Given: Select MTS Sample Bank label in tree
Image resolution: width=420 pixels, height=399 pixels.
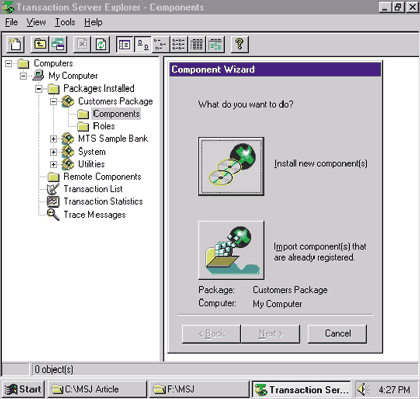Looking at the screenshot, I should point(113,139).
